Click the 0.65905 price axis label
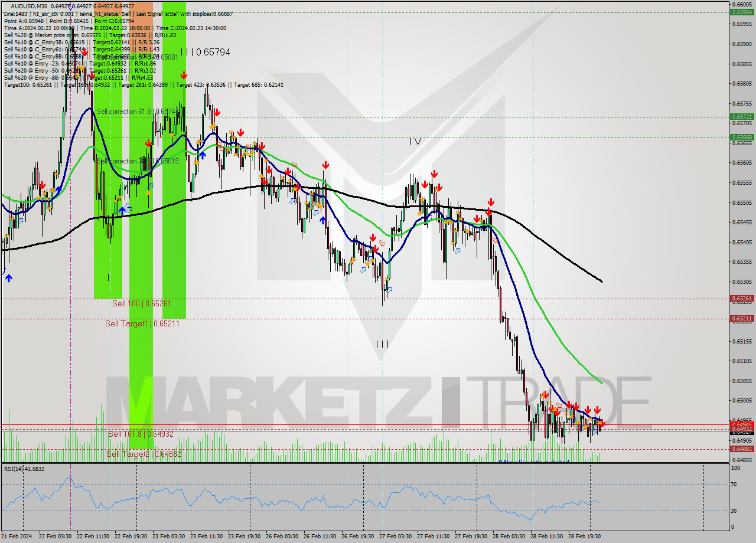 [742, 44]
